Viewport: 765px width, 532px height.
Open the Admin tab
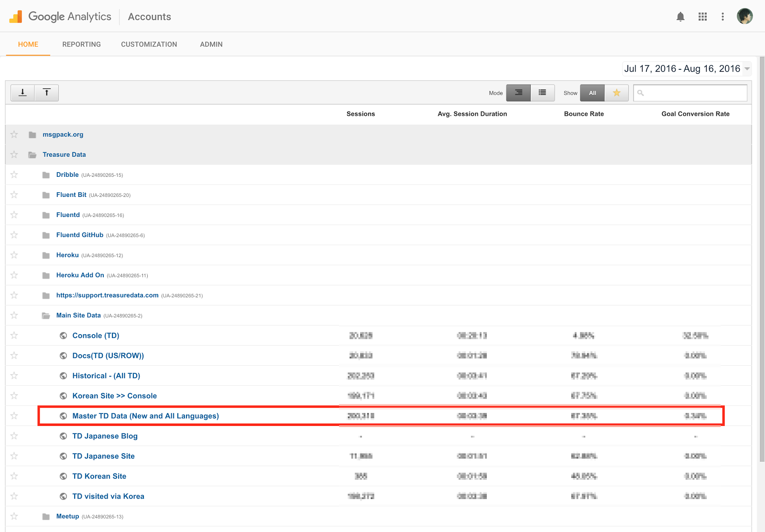(x=211, y=44)
